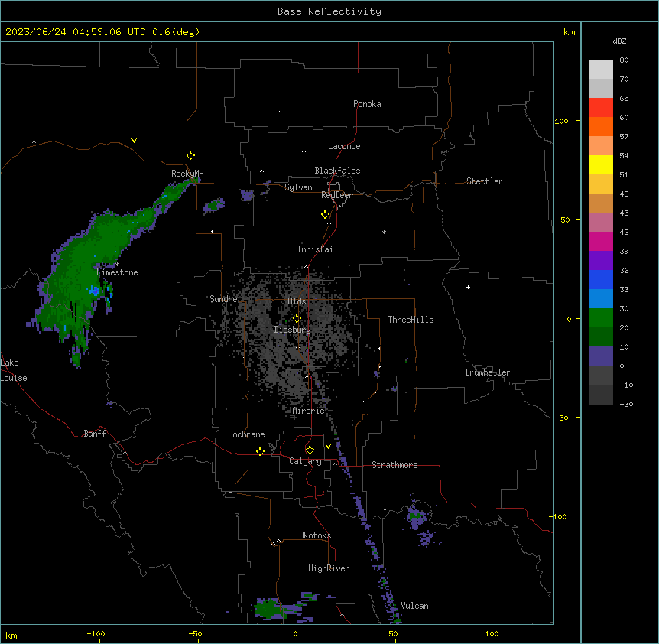This screenshot has height=644, width=659.
Task: Click the Lacombe town label
Action: [344, 146]
